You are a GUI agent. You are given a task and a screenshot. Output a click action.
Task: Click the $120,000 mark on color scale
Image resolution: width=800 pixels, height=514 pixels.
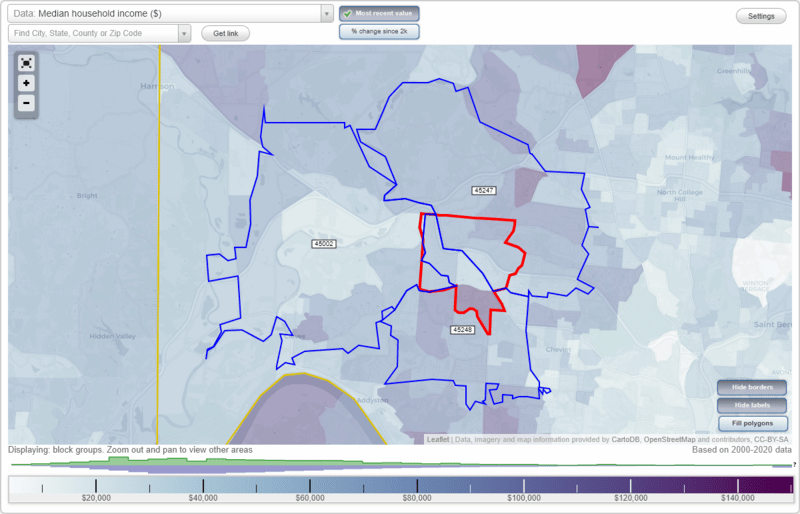(x=631, y=498)
